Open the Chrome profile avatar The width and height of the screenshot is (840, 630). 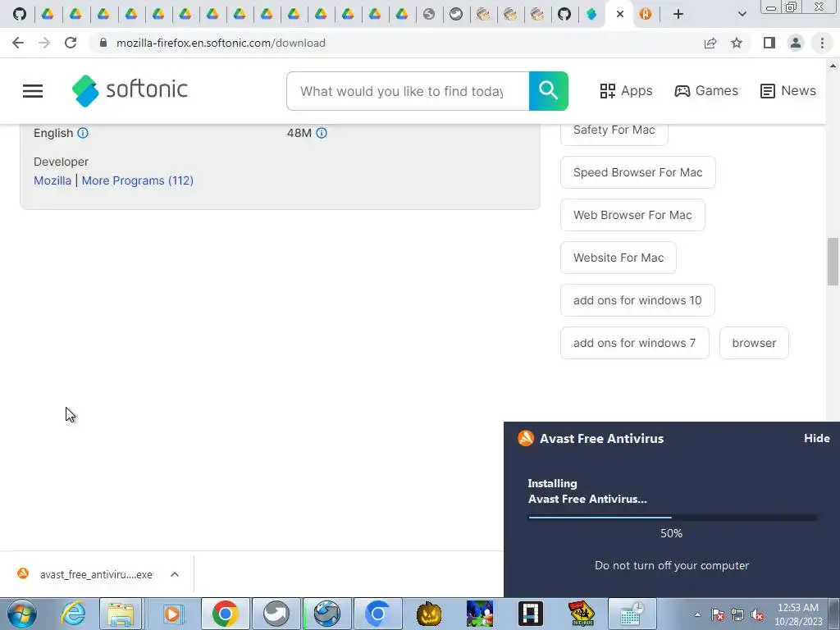[x=796, y=43]
